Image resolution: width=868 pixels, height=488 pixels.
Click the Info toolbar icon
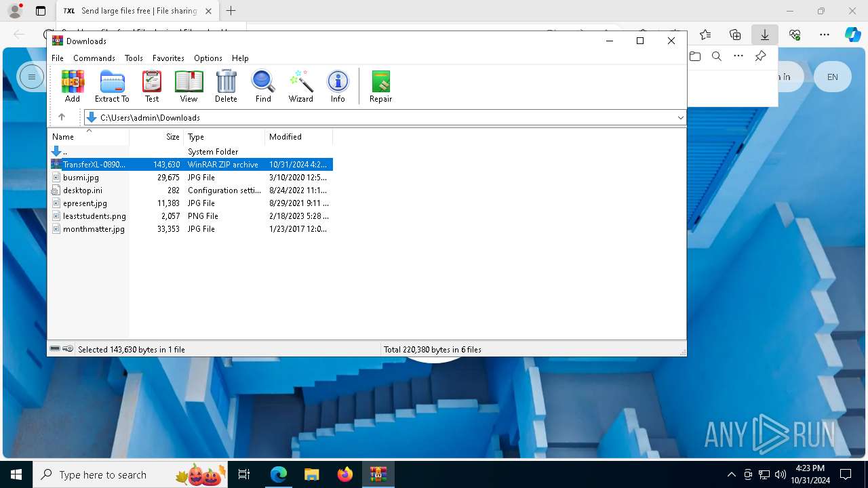click(338, 86)
